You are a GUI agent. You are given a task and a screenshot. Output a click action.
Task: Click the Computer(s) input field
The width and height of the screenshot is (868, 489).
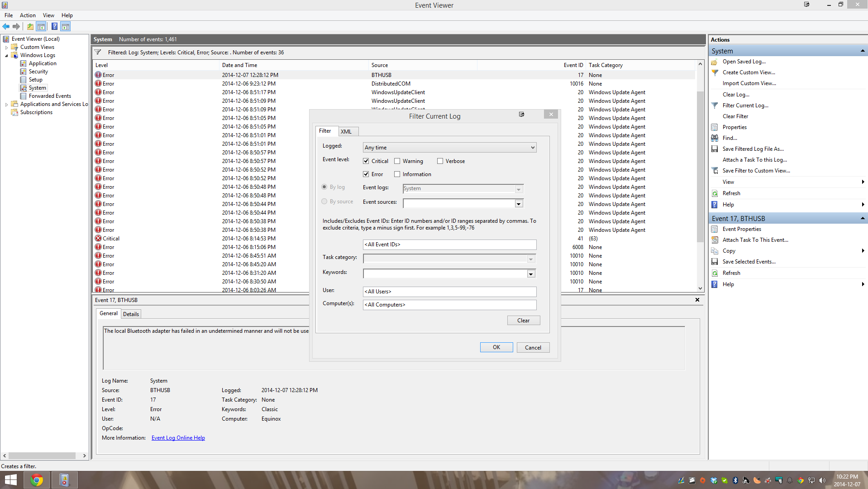[449, 305]
